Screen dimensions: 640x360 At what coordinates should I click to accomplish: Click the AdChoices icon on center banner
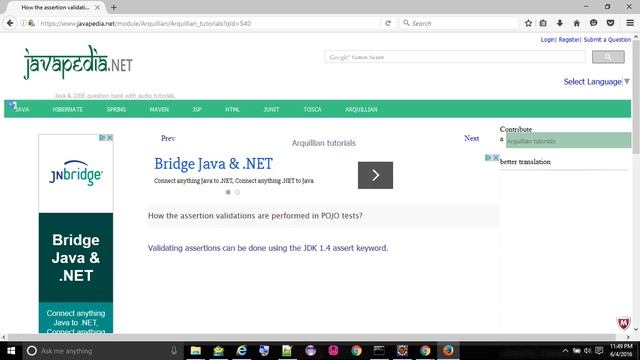click(488, 158)
